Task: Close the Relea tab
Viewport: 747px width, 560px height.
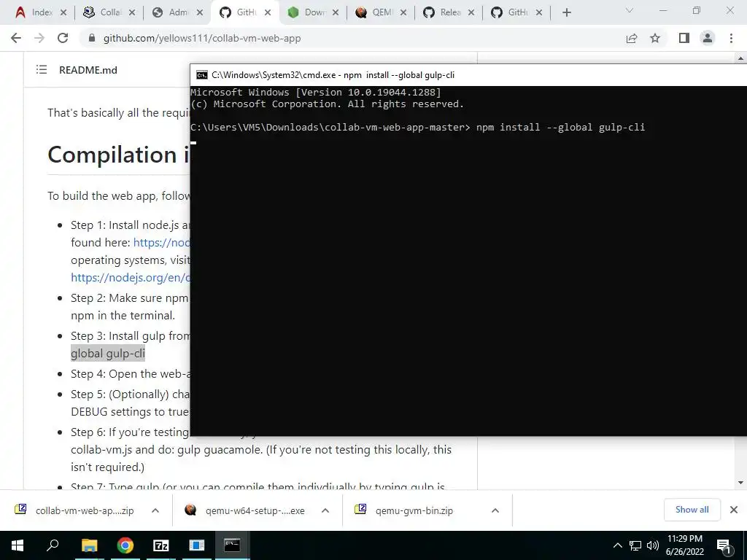Action: click(471, 13)
